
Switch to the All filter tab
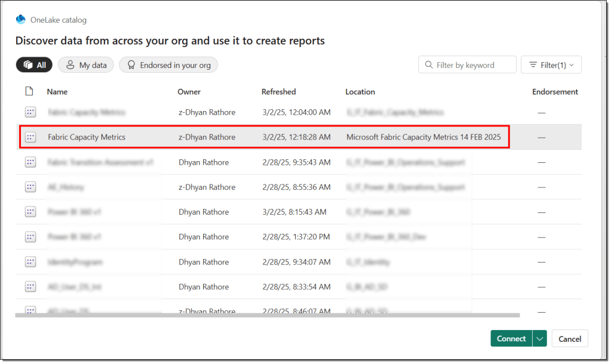pos(34,64)
